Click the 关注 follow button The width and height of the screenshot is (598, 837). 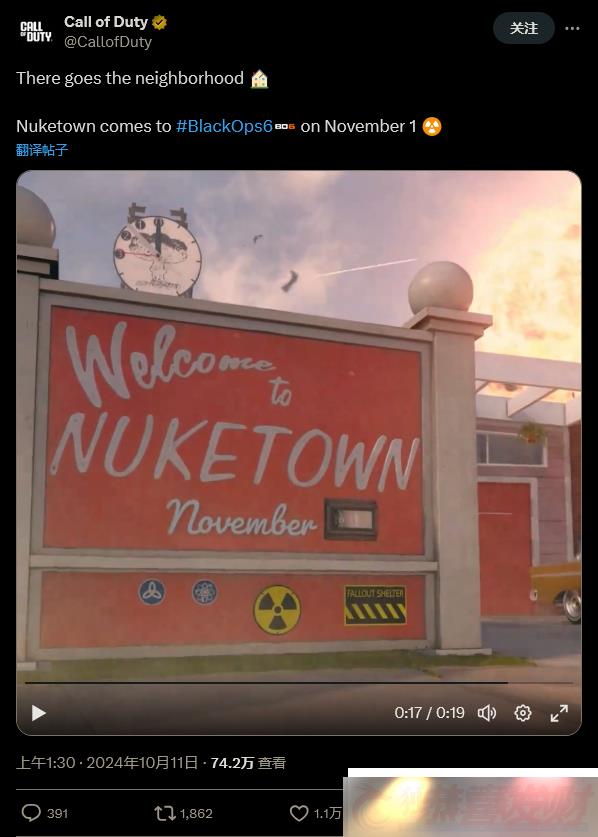523,28
